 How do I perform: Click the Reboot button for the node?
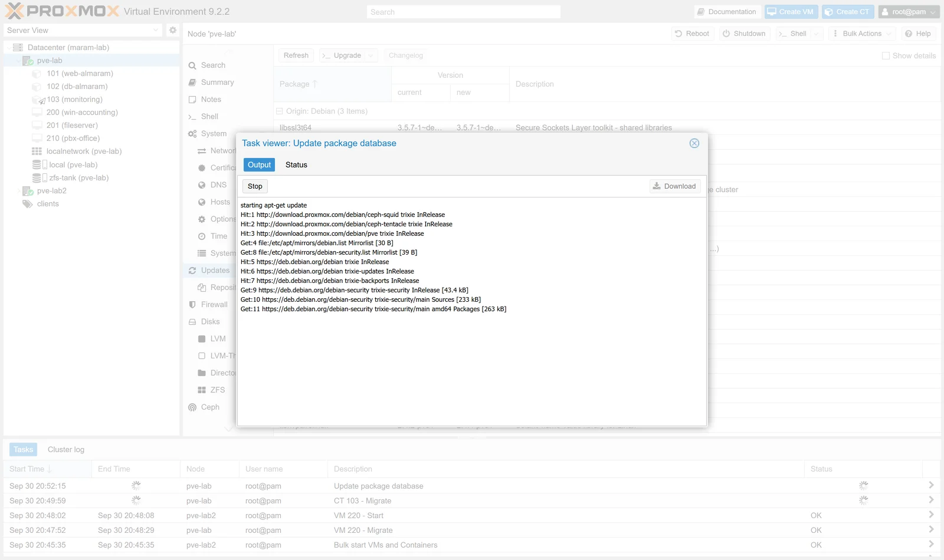[692, 34]
